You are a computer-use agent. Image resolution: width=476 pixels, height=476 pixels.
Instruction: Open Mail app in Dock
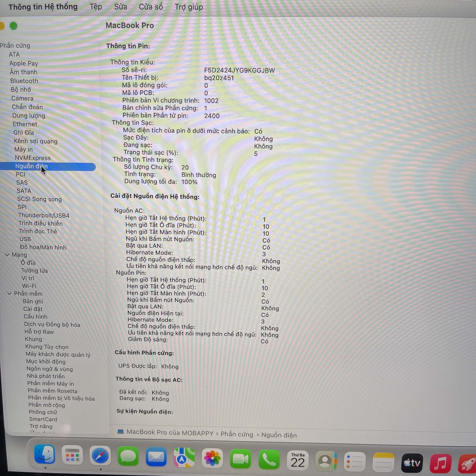click(156, 457)
